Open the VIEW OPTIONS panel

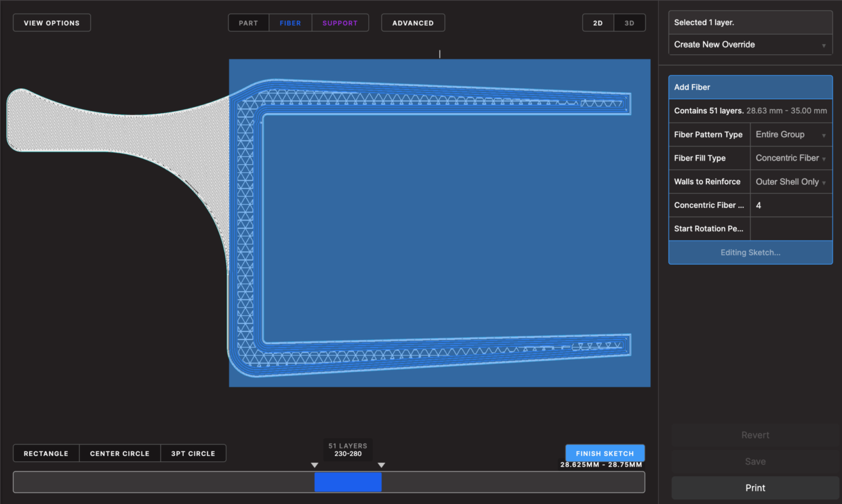pos(51,23)
